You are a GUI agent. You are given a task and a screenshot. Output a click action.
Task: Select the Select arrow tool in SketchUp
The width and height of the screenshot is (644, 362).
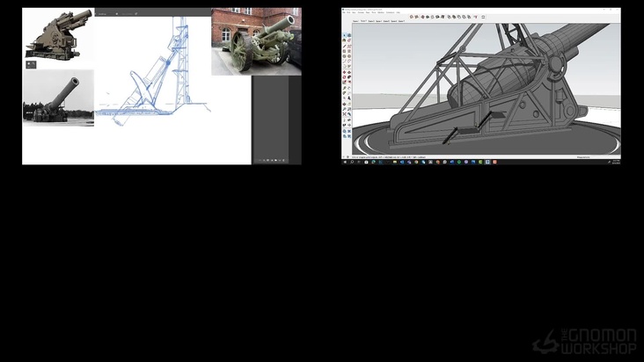[x=345, y=35]
